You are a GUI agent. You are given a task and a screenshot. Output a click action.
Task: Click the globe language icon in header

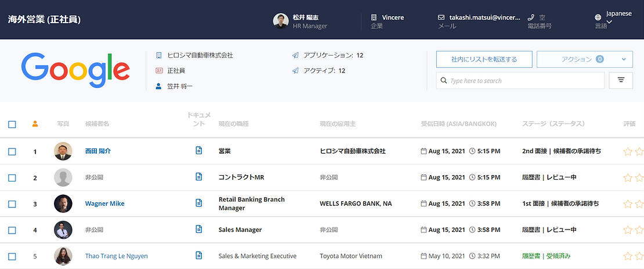(x=598, y=17)
